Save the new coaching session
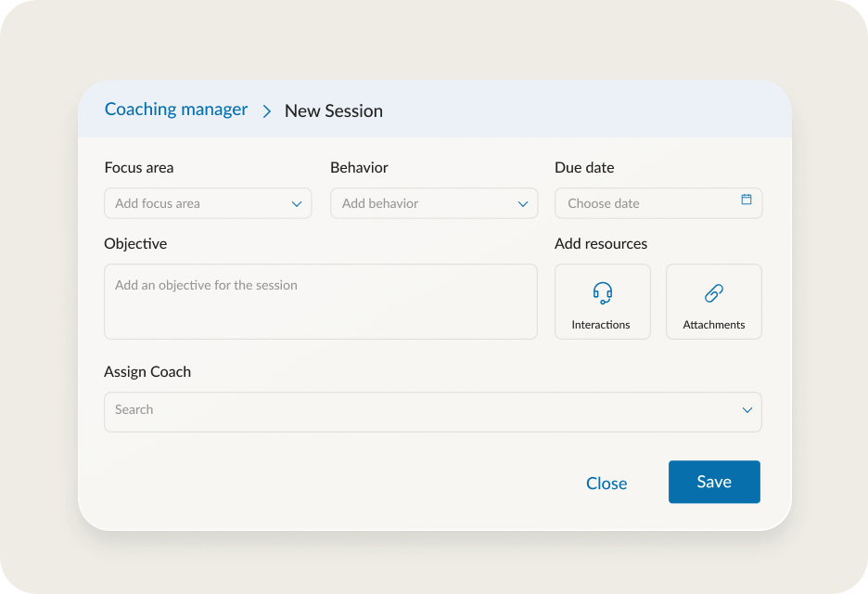 714,482
